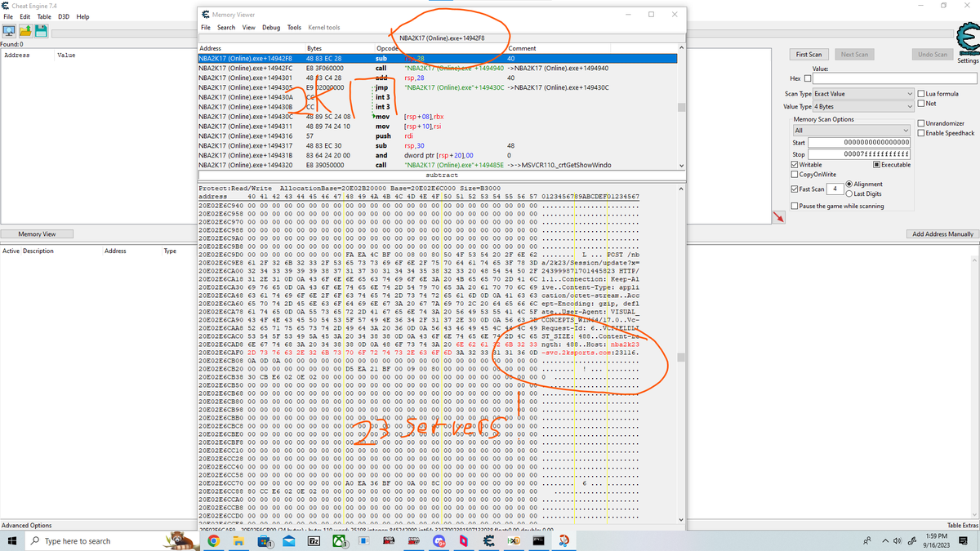Open the Scan Type dropdown

point(863,94)
